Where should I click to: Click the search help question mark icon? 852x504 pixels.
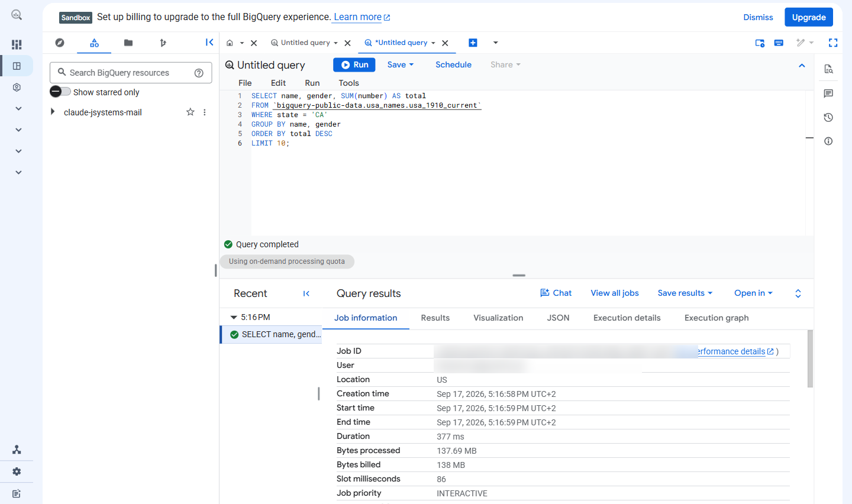pos(199,73)
